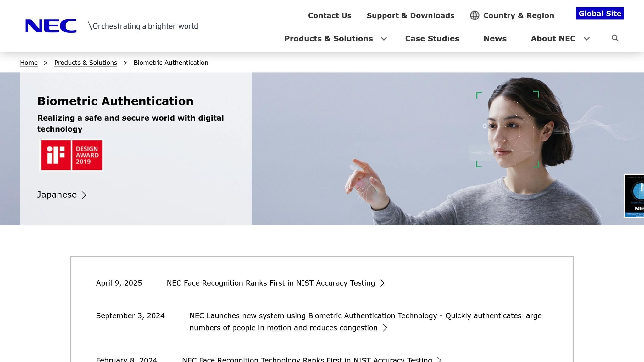The image size is (644, 362).
Task: Open the Country & Region selector
Action: click(518, 15)
